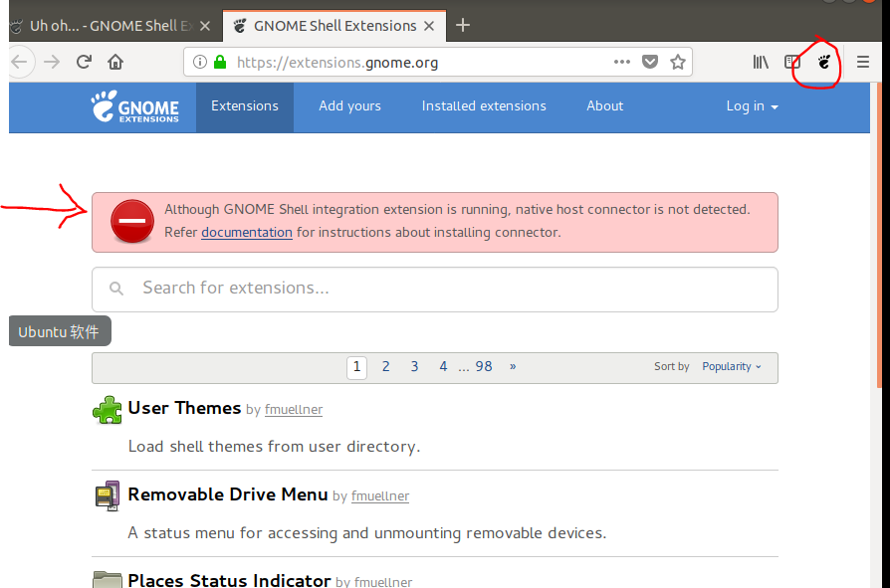This screenshot has height=588, width=890.
Task: Select the GNOME Shell Extensions tab
Action: [x=334, y=26]
